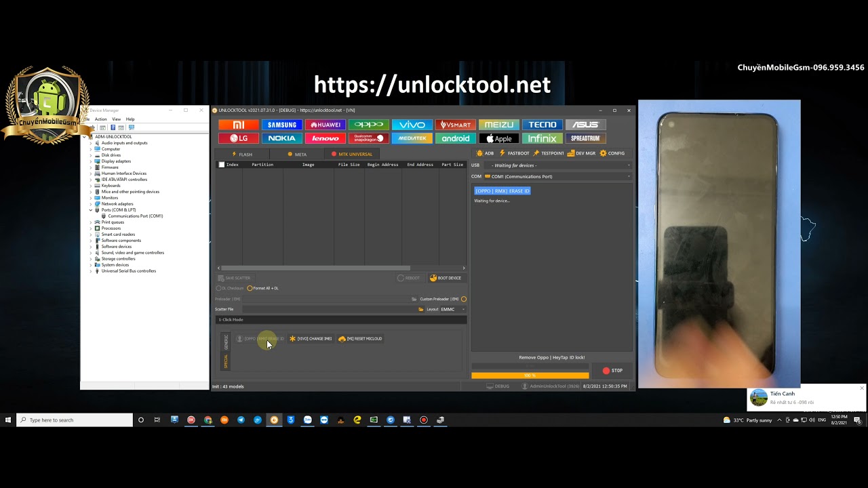The height and width of the screenshot is (488, 868).
Task: Collapse the Ports (COM & LPT) node
Action: [91, 210]
